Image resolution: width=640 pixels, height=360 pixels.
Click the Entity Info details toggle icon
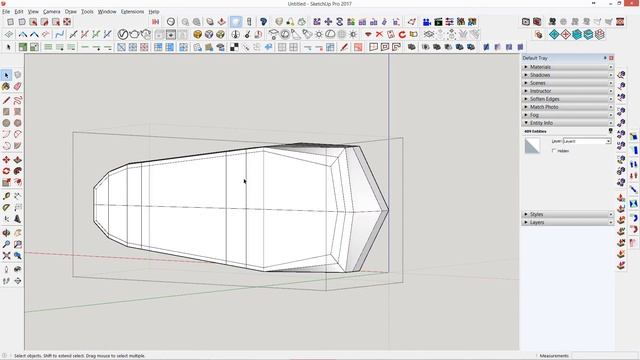click(x=611, y=131)
